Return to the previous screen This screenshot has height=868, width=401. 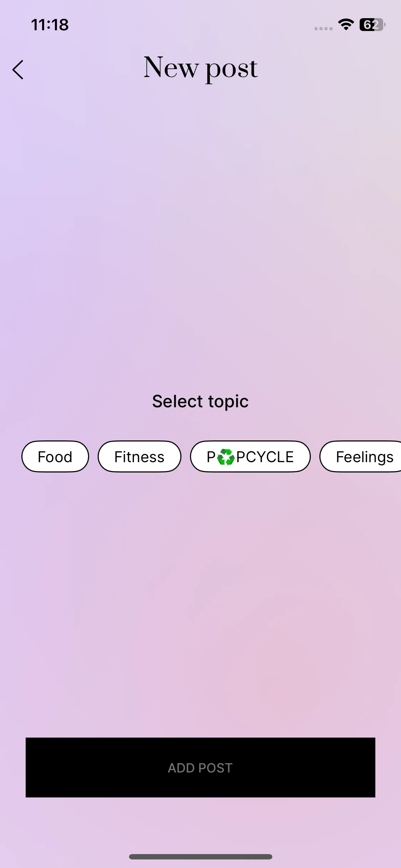click(x=18, y=69)
